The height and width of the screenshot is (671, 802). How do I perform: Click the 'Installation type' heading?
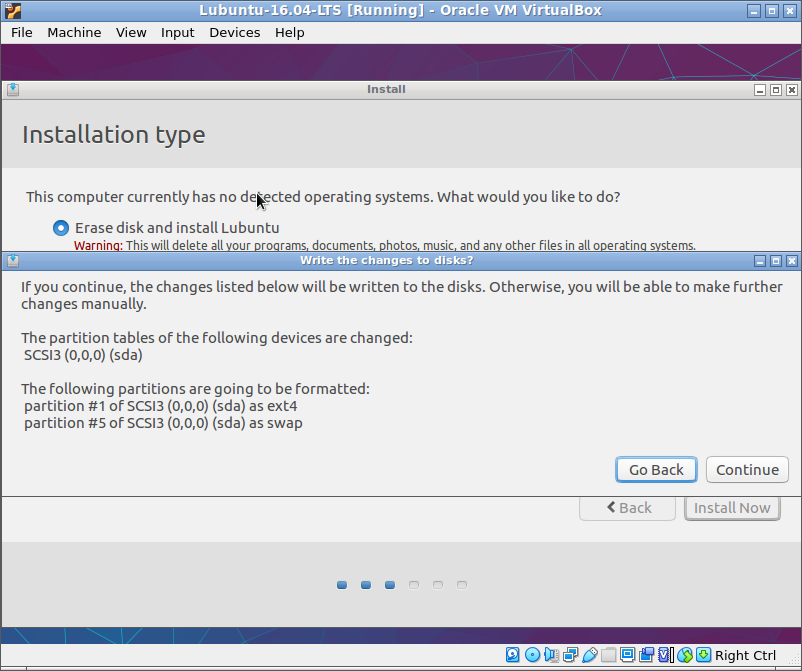pyautogui.click(x=114, y=135)
